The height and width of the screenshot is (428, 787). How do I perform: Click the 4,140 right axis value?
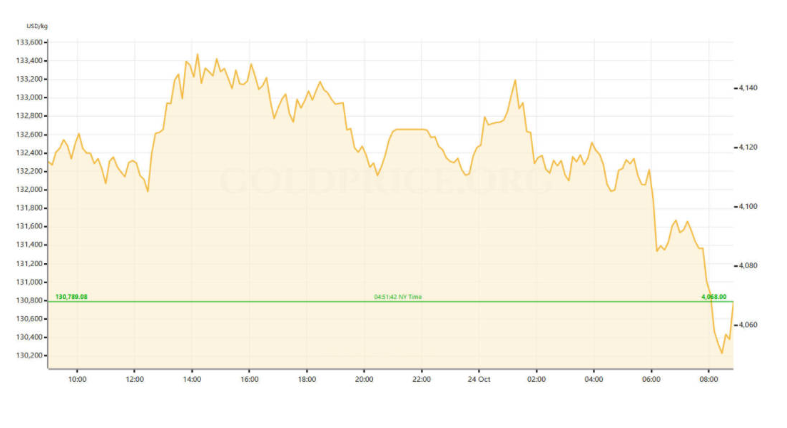pos(748,88)
